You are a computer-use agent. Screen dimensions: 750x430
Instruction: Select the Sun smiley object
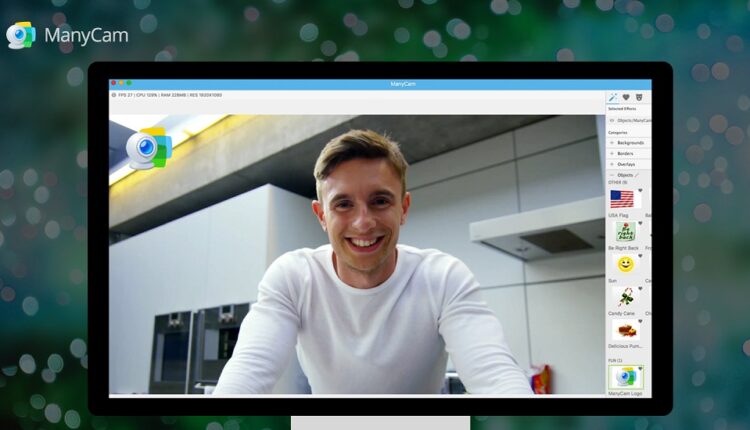(x=625, y=264)
